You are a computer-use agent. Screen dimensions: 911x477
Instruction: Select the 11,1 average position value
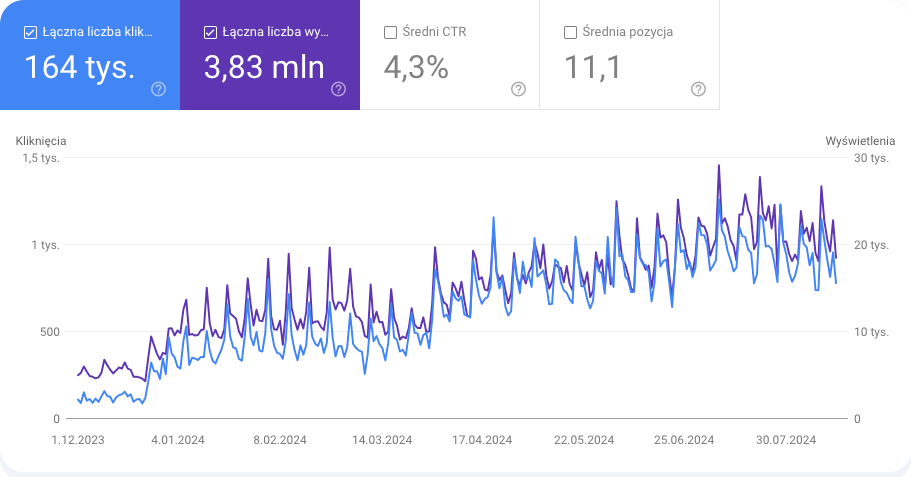pos(592,67)
